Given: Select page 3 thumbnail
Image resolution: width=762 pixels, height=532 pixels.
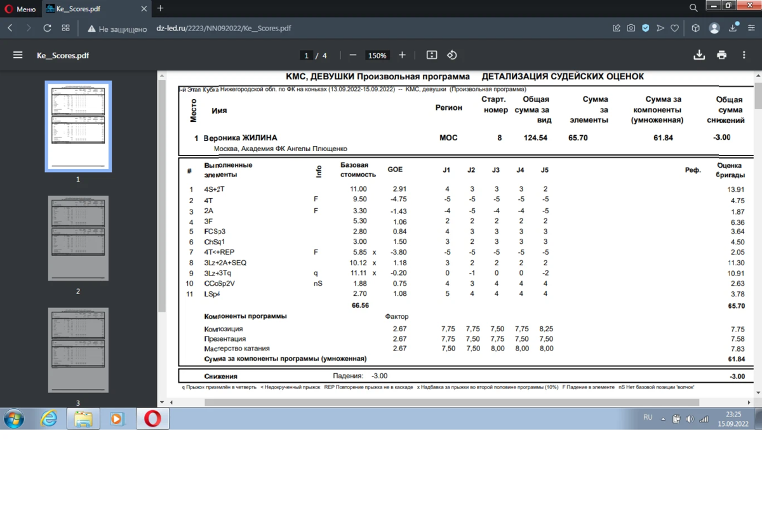Looking at the screenshot, I should pos(78,350).
